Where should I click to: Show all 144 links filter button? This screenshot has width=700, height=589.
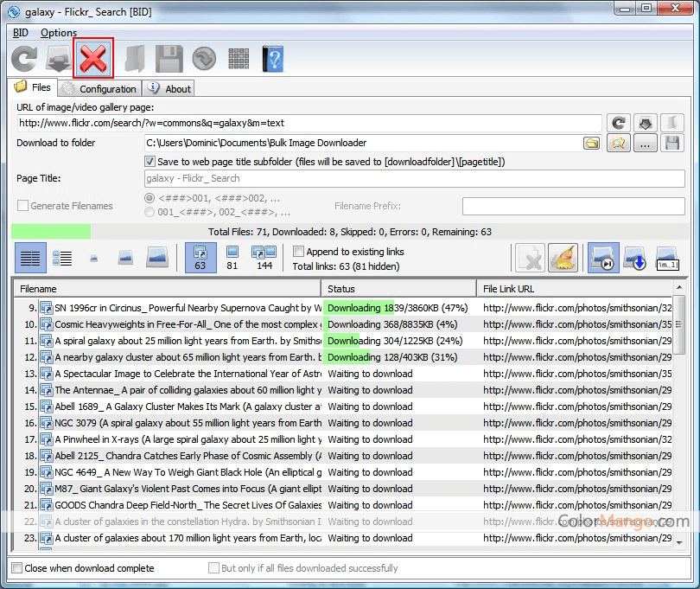click(x=264, y=258)
